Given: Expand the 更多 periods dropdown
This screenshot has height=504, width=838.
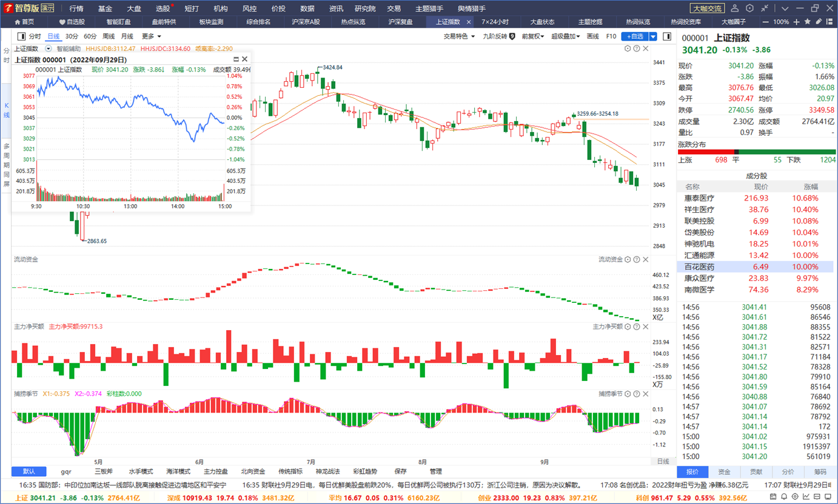Looking at the screenshot, I should click(x=151, y=36).
